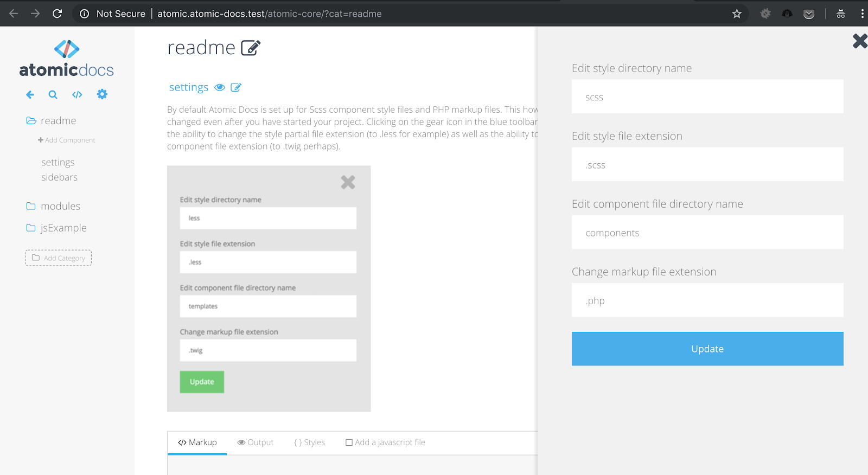
Task: Click the 'Edit style directory name' label
Action: coord(631,68)
